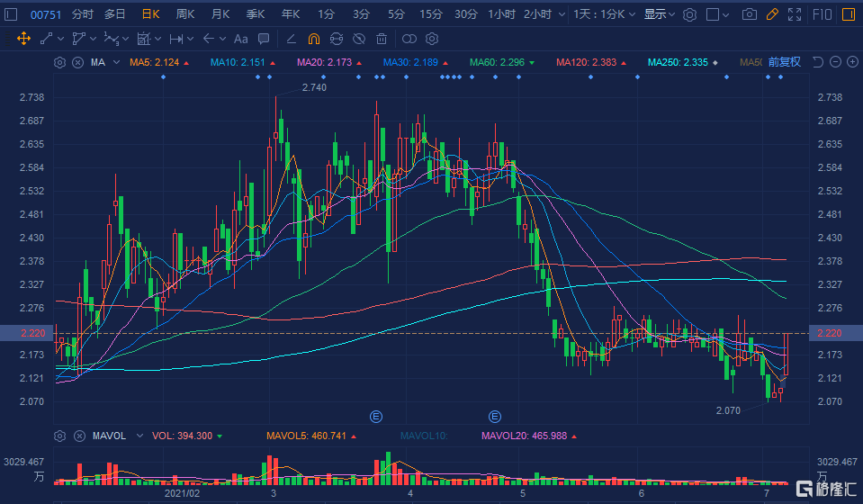
Task: Open the MA indicator dropdown
Action: (116, 62)
